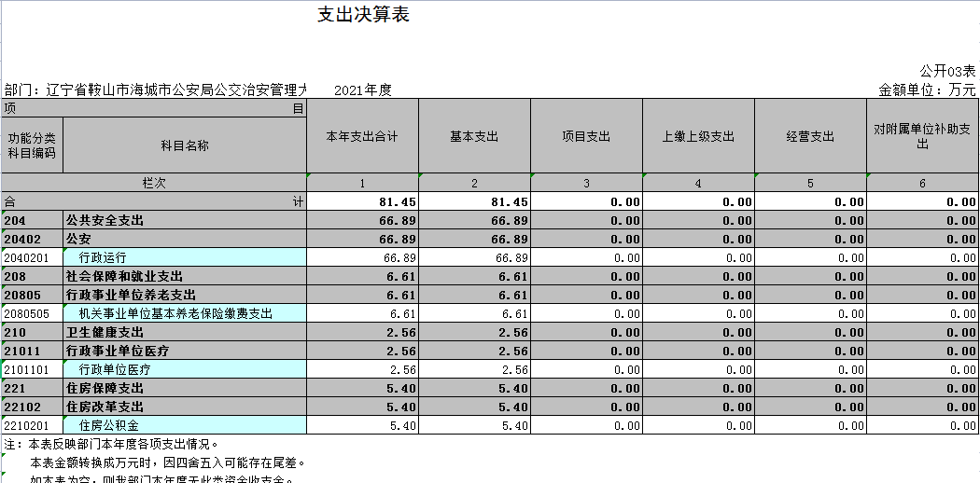Image resolution: width=980 pixels, height=483 pixels.
Task: Click column number 3 in 栏次 row
Action: [x=586, y=183]
